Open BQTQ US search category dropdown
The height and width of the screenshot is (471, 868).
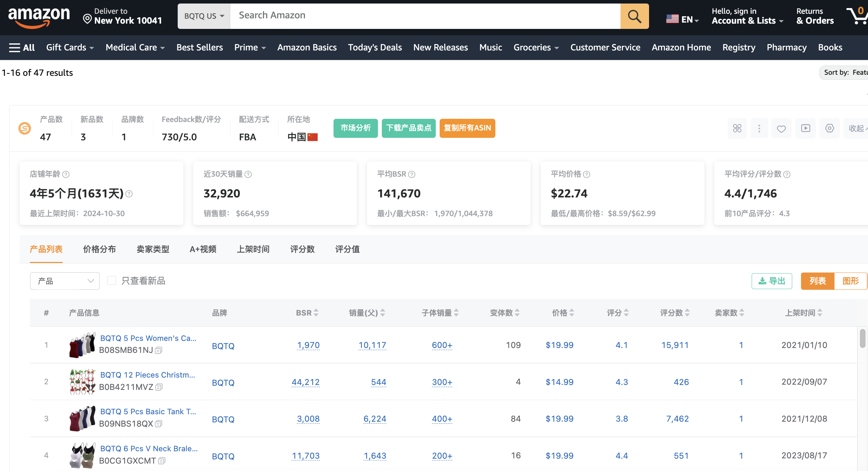(x=204, y=16)
